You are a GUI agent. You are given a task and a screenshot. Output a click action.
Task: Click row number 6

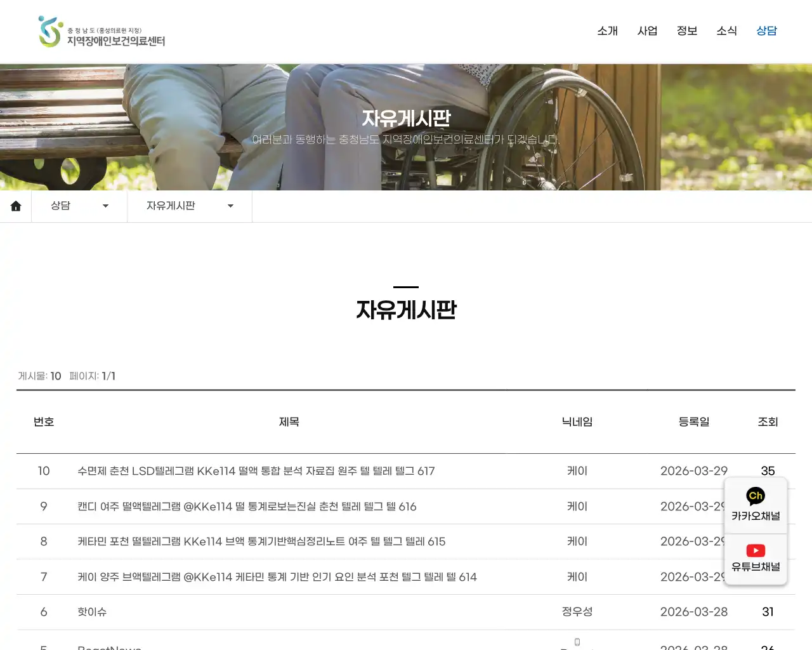(x=44, y=612)
